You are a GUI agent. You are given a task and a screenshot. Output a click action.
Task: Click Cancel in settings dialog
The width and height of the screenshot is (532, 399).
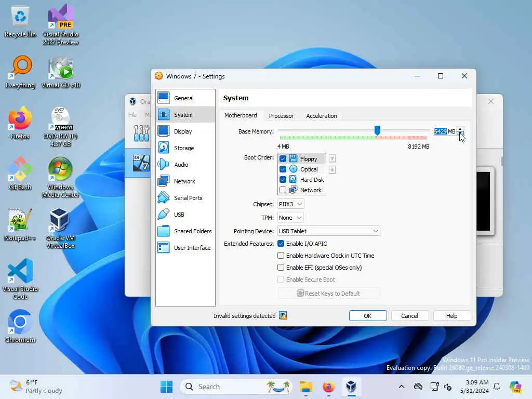(x=409, y=316)
